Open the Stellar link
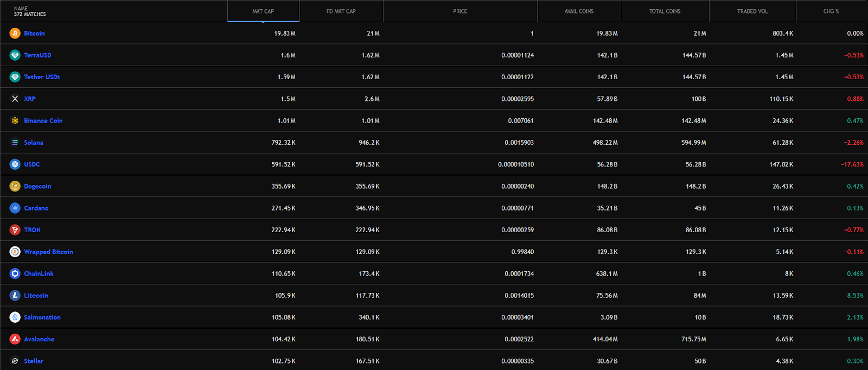Viewport: 868px width, 370px height. pos(34,361)
